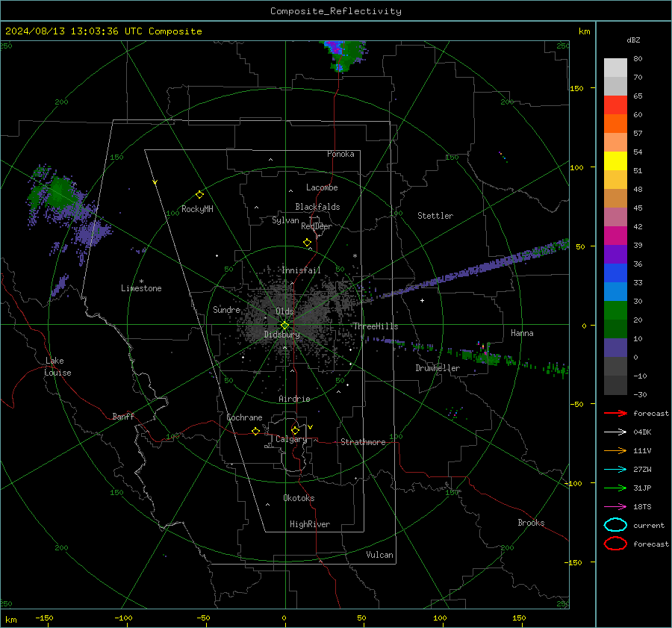Click the orange 111V arrow legend icon
The image size is (672, 628).
coord(615,450)
